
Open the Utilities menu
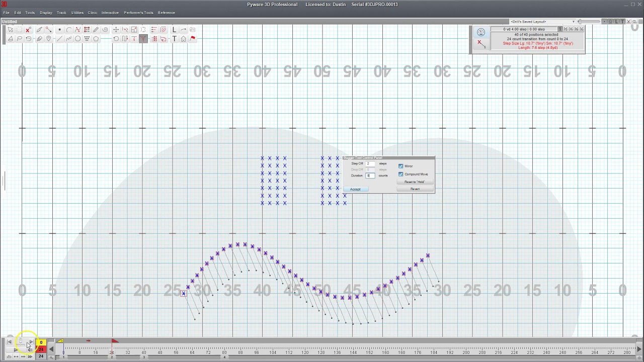(77, 13)
